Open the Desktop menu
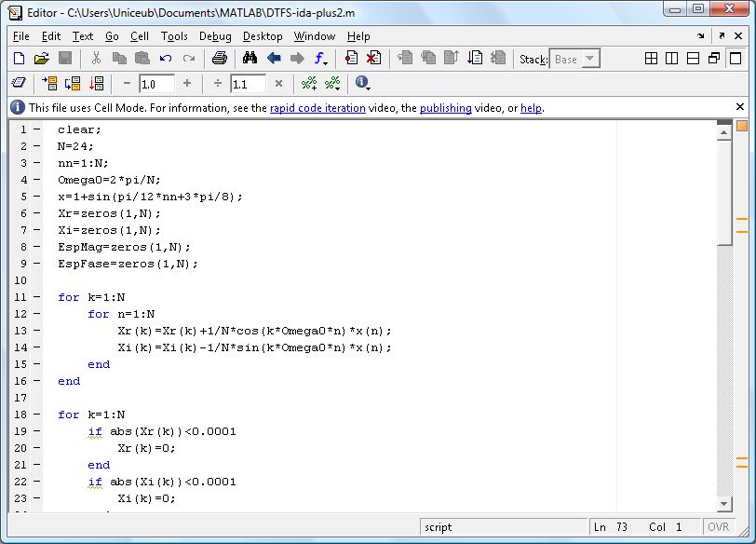Viewport: 756px width, 544px height. click(x=263, y=36)
